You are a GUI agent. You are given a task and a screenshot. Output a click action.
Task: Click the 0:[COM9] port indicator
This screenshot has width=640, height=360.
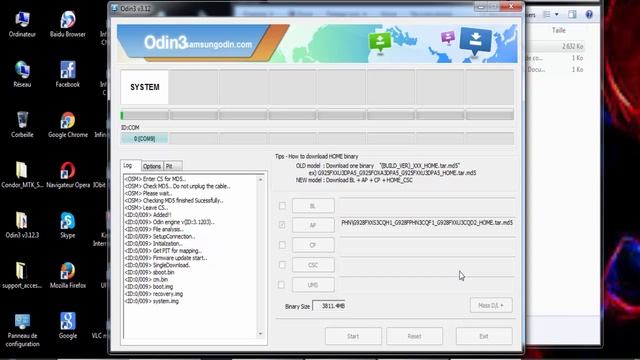click(144, 139)
